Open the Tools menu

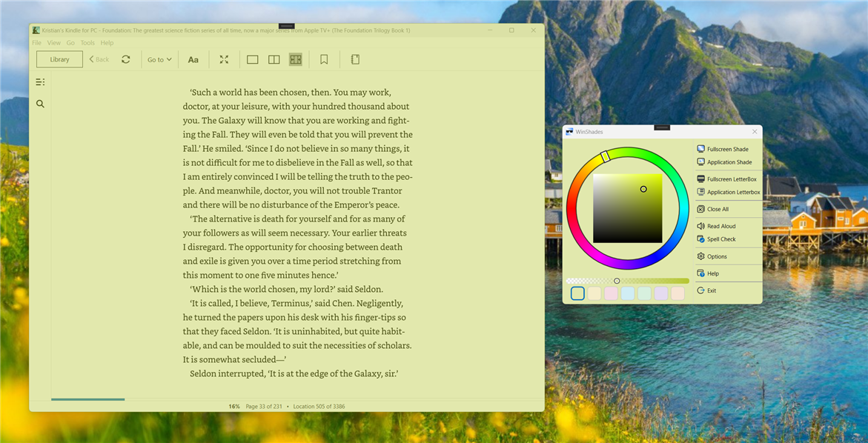(87, 42)
